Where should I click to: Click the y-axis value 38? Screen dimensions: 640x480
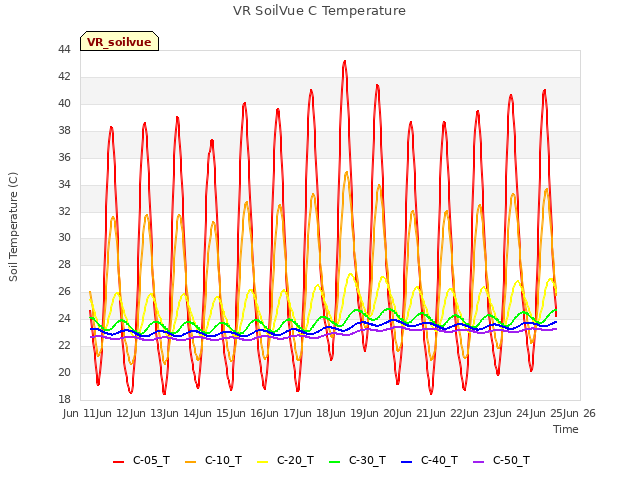click(x=64, y=130)
